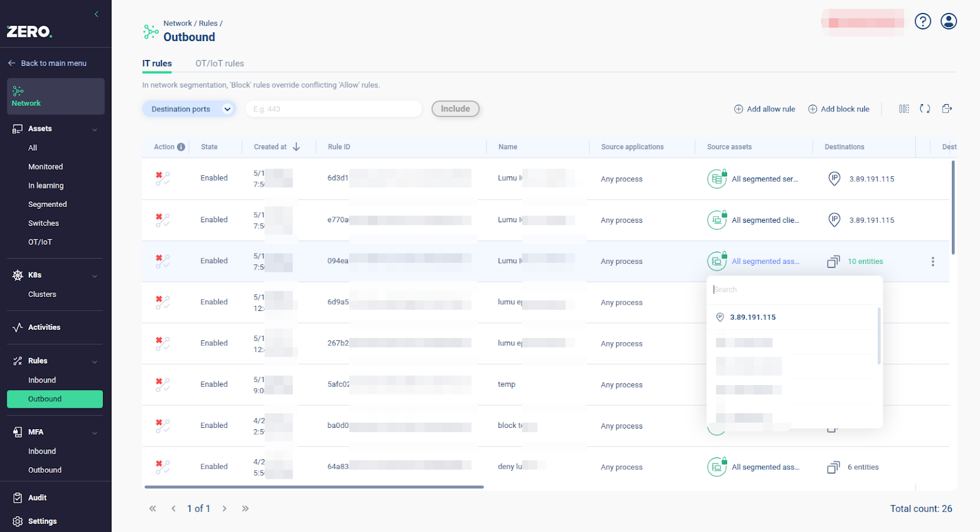
Task: Click the export rules icon
Action: tap(947, 109)
